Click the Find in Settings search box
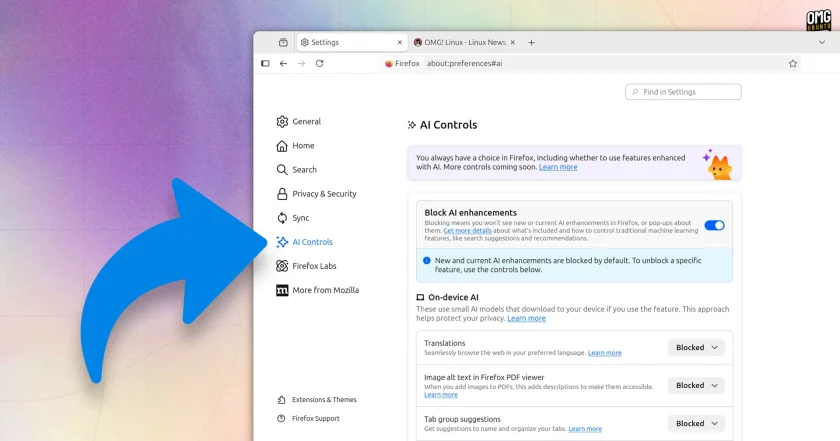This screenshot has height=441, width=840. click(x=683, y=92)
